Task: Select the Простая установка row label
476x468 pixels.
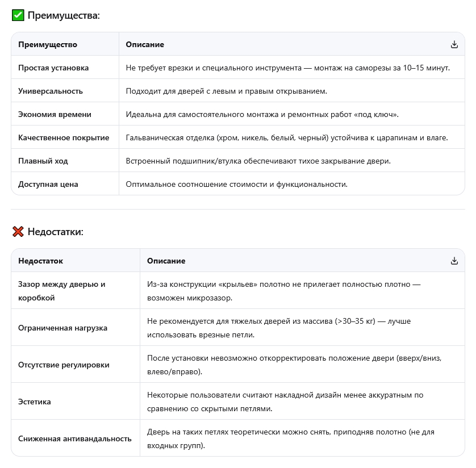Action: point(53,68)
